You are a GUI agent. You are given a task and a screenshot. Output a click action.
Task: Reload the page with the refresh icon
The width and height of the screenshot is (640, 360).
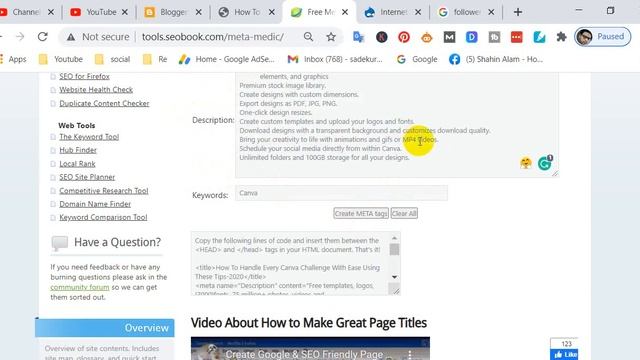[42, 37]
